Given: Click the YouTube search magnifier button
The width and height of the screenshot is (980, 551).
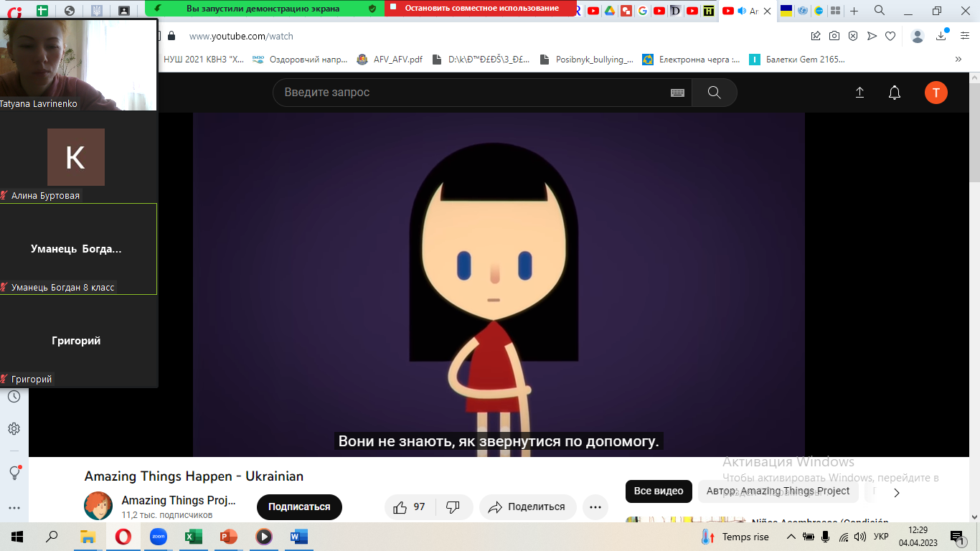Looking at the screenshot, I should (714, 93).
